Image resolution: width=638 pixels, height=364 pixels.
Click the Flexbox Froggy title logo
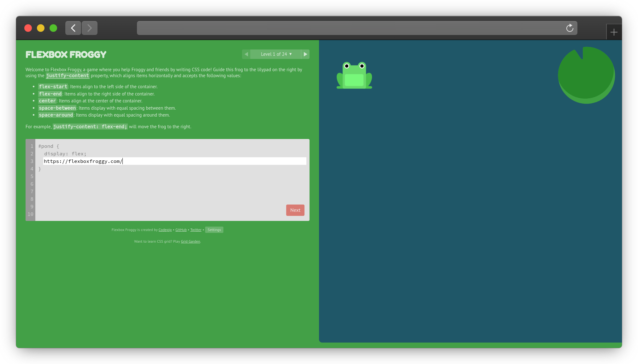point(66,55)
